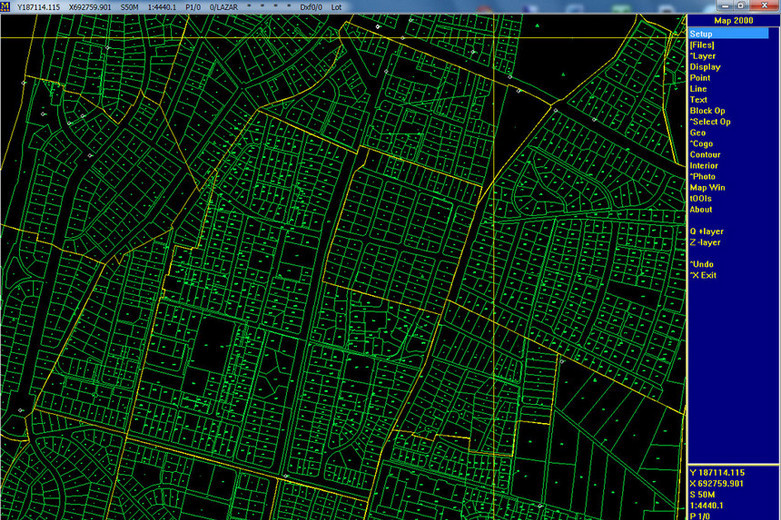Click X692759.901 coordinate in top status bar
This screenshot has height=520, width=781.
click(x=90, y=7)
